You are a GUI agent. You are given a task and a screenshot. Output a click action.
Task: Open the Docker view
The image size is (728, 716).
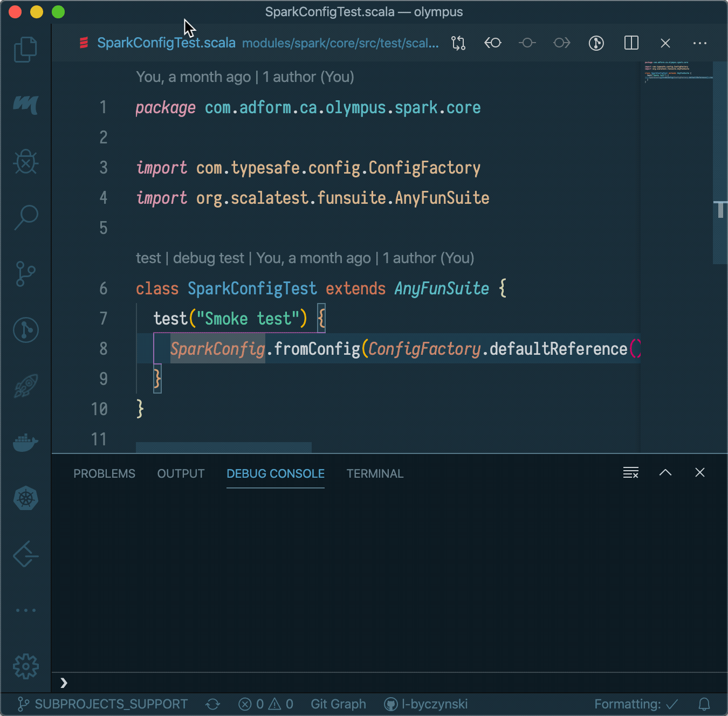(x=25, y=443)
